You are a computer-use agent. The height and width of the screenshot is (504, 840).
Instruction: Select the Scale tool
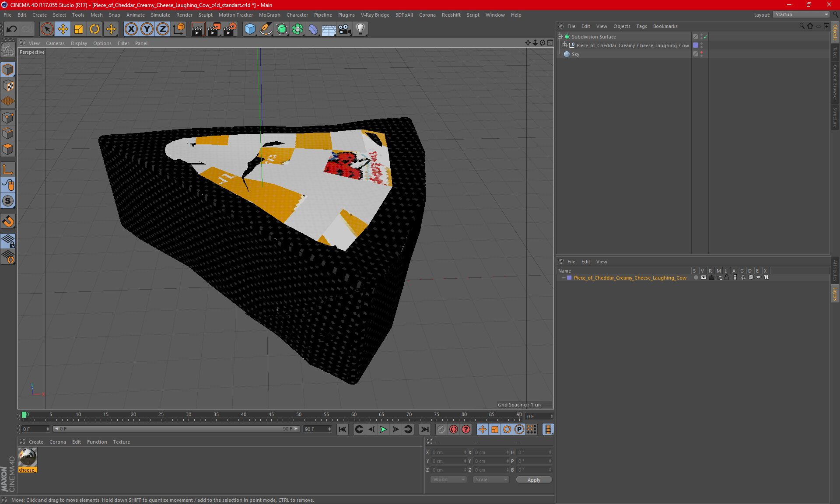click(x=79, y=29)
